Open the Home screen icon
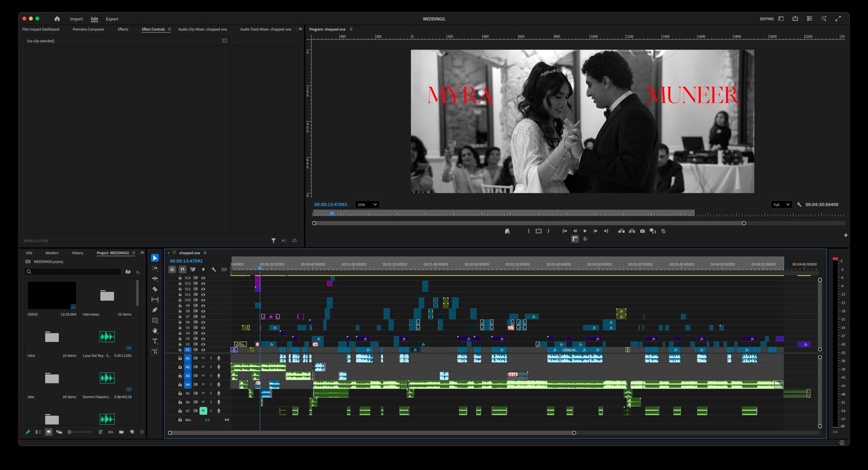Screen dimensions: 868x470 coord(57,19)
